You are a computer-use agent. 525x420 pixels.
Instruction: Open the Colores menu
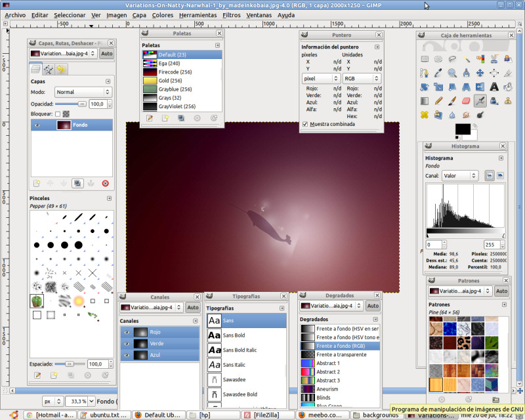[162, 15]
